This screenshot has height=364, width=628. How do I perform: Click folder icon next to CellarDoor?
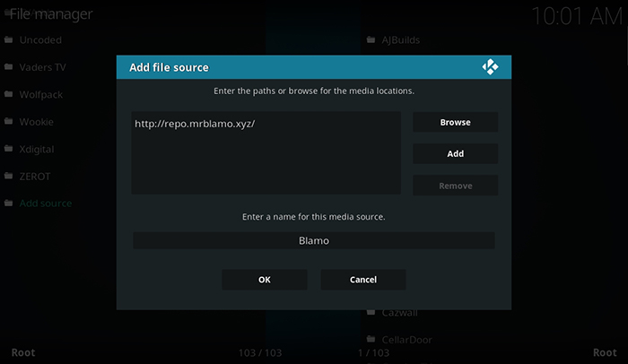click(x=371, y=339)
